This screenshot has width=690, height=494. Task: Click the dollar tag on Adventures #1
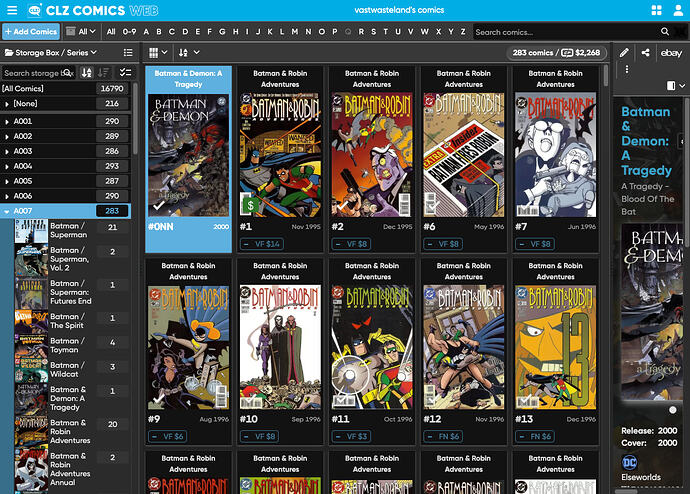click(250, 205)
